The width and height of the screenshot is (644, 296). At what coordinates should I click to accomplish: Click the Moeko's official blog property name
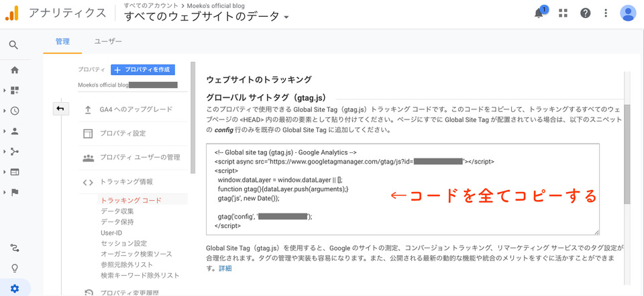pos(103,85)
